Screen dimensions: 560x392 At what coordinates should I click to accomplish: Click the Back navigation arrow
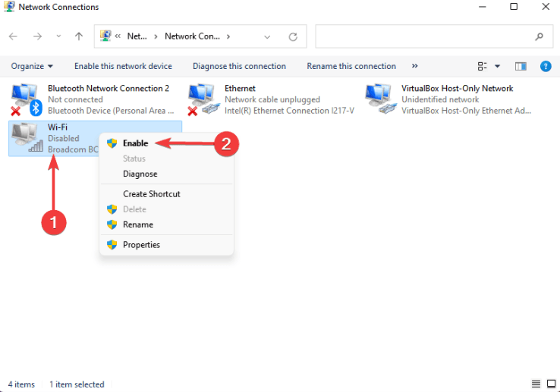[x=13, y=36]
